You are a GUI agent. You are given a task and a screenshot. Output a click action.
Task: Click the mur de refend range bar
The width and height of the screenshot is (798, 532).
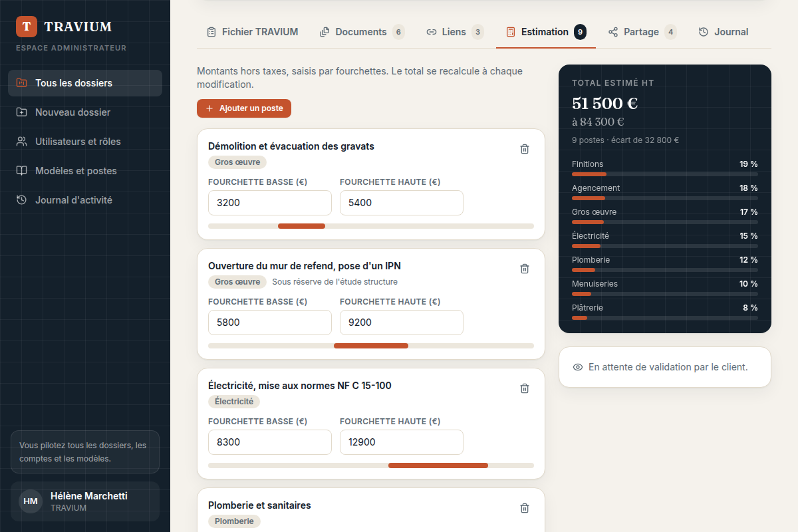[x=371, y=346]
